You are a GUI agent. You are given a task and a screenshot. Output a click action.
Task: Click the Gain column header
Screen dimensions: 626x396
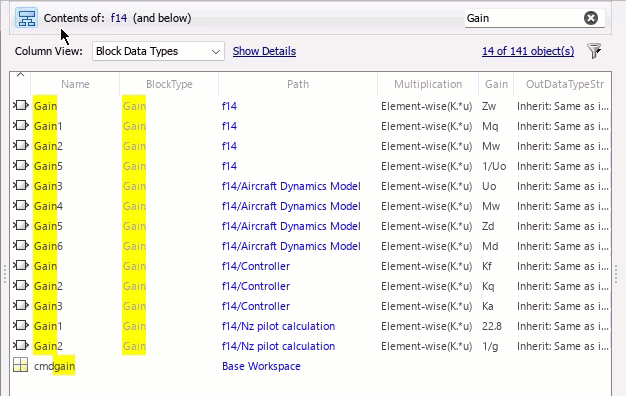coord(496,84)
